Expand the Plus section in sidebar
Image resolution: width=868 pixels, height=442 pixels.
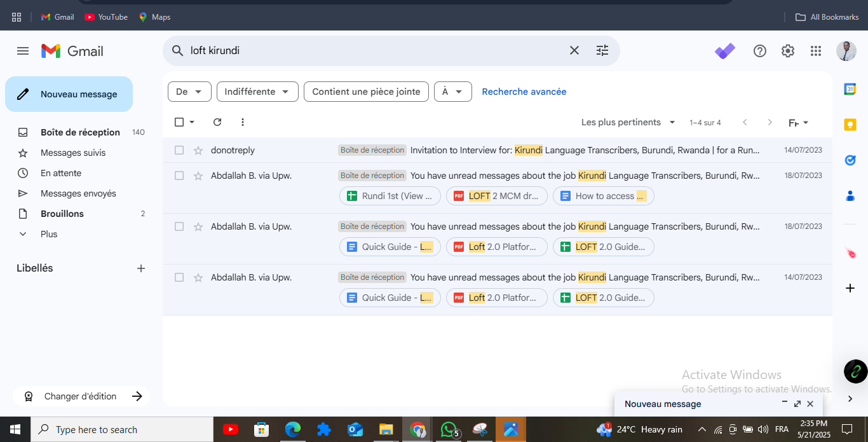pyautogui.click(x=49, y=234)
